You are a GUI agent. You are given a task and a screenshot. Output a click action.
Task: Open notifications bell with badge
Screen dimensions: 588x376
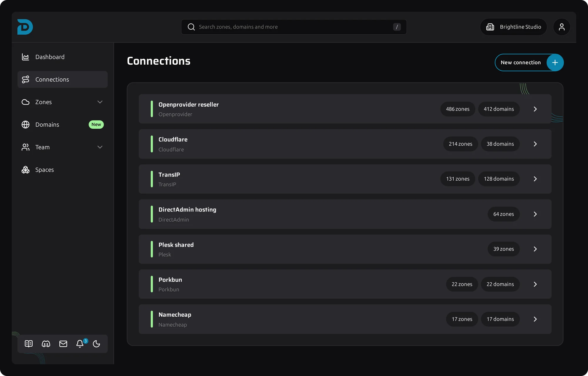click(x=80, y=344)
